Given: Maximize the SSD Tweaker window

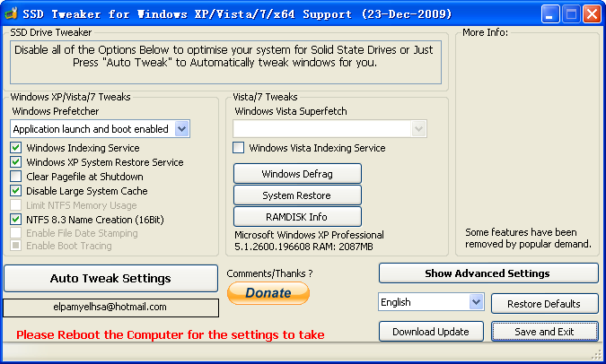Looking at the screenshot, I should tap(572, 14).
